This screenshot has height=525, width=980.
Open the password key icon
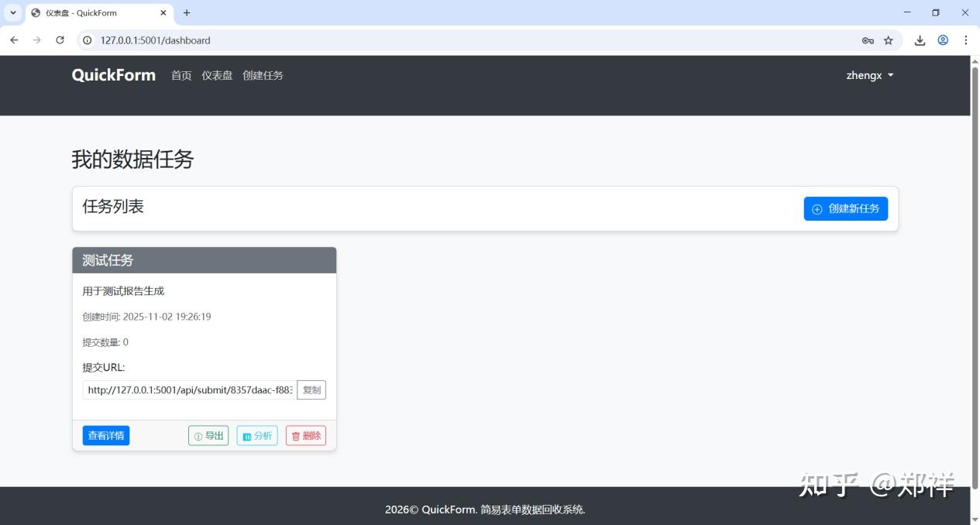click(x=868, y=40)
